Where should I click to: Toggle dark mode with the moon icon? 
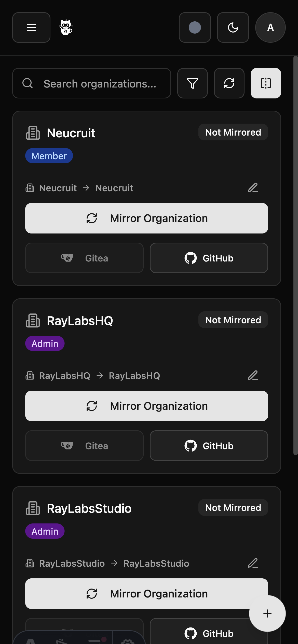tap(233, 28)
